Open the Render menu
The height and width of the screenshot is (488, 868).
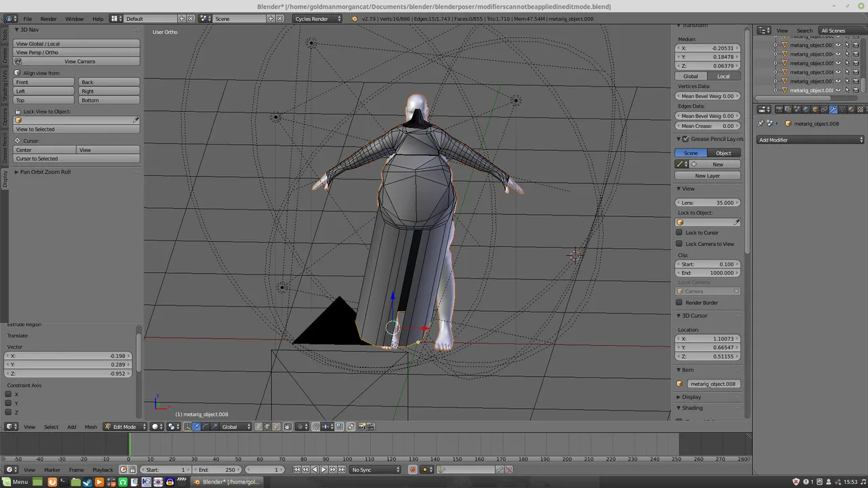49,18
